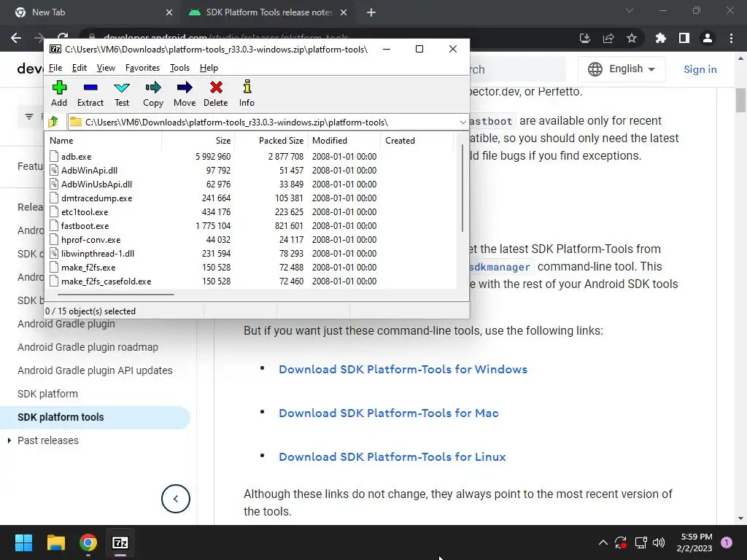
Task: Open Chrome's three-dot menu
Action: pos(731,38)
